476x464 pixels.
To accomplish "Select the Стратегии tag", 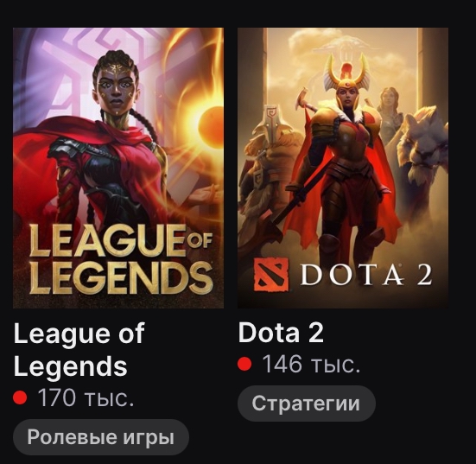I will coord(307,404).
